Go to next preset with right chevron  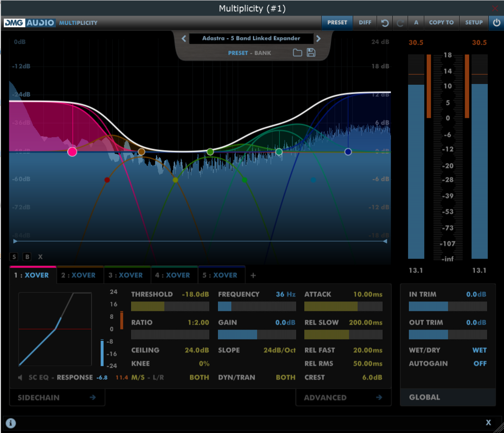(318, 38)
